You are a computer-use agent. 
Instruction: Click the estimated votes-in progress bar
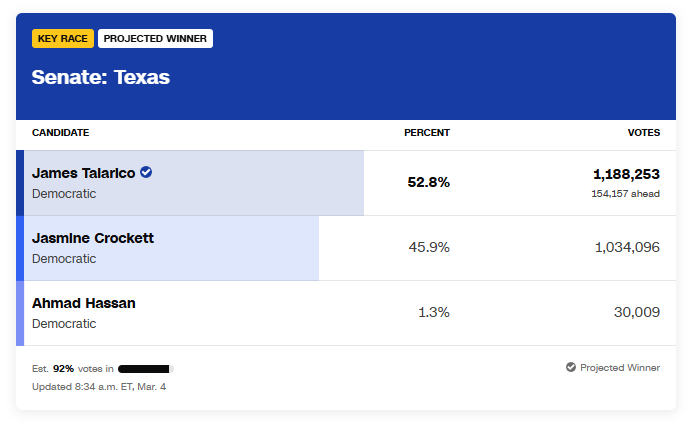click(x=146, y=368)
